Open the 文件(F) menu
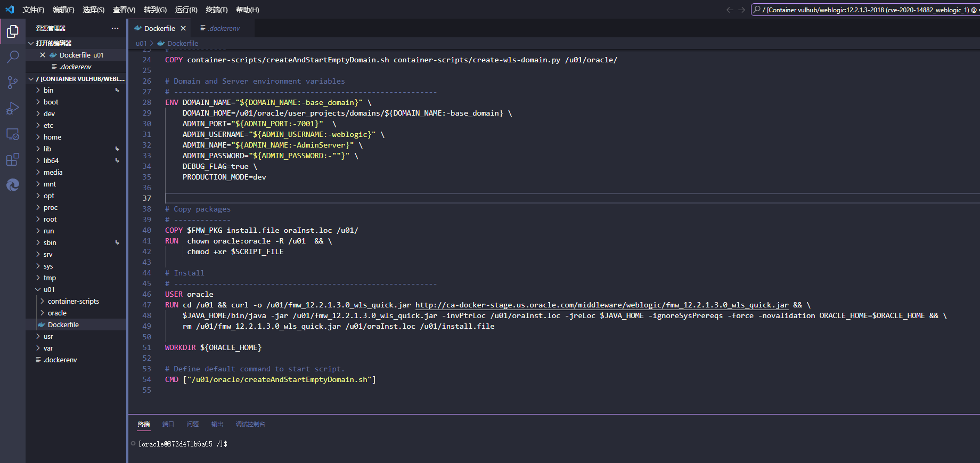 coord(34,10)
